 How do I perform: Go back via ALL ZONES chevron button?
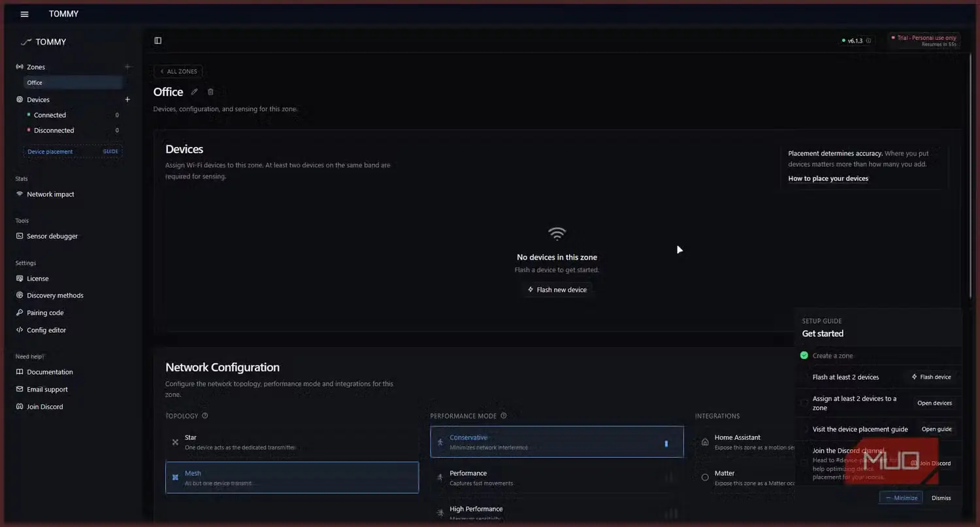click(x=178, y=71)
